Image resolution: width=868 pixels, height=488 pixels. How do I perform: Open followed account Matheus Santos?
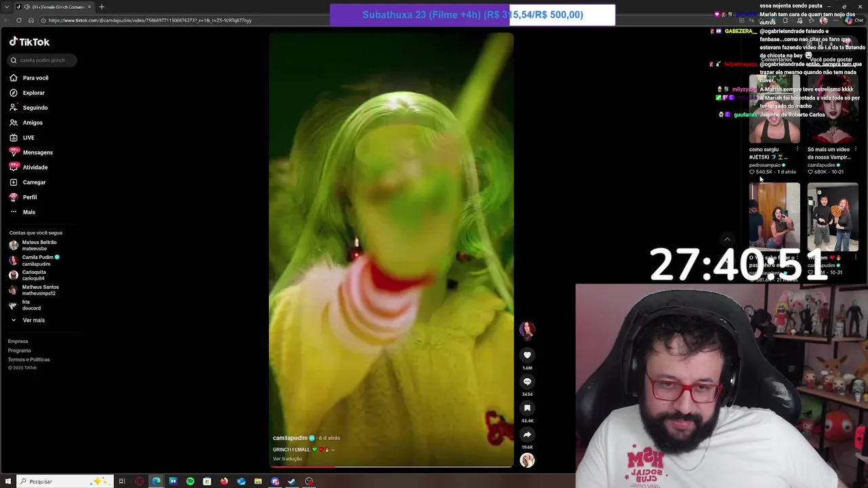[34, 290]
